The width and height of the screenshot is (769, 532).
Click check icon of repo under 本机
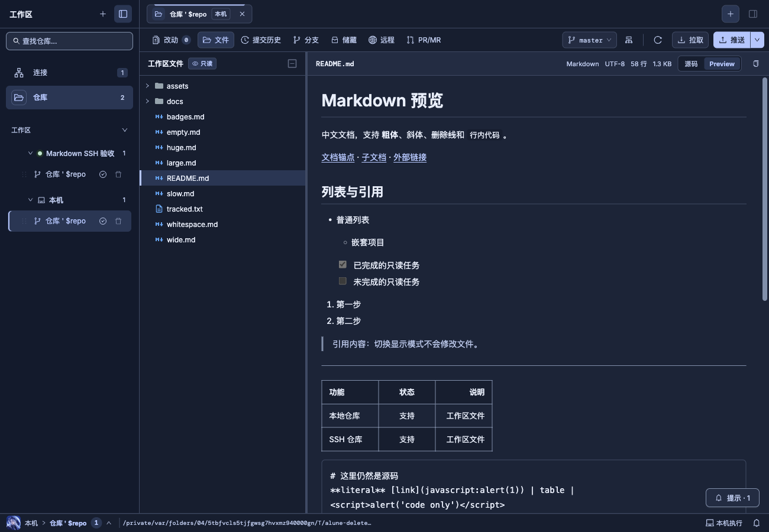click(103, 221)
